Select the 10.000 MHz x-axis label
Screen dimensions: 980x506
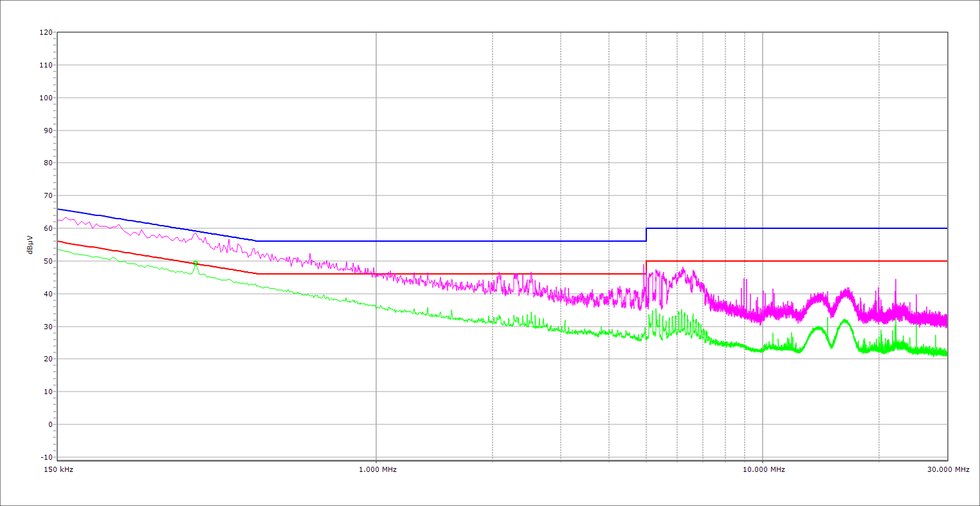(x=764, y=469)
